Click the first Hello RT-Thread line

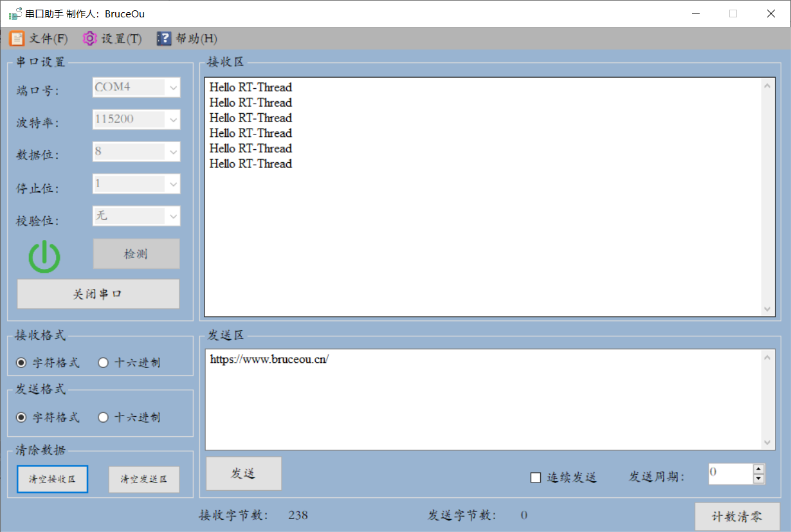[x=251, y=87]
